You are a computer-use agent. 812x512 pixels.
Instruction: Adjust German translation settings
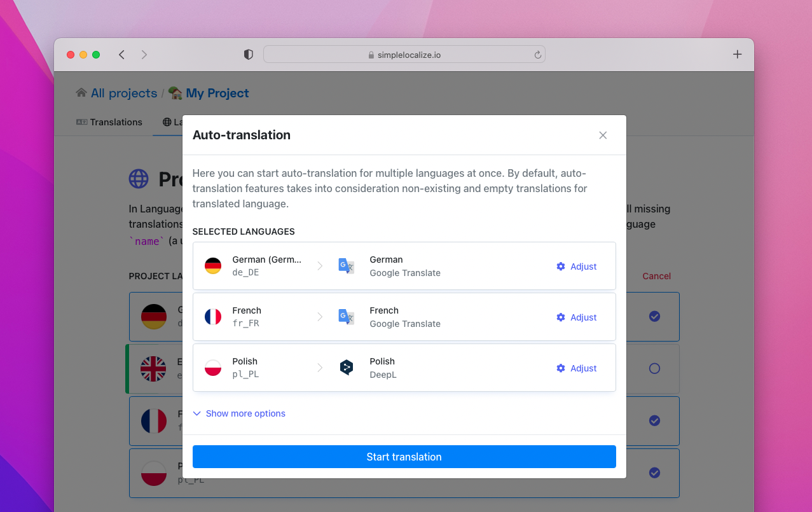pos(577,266)
